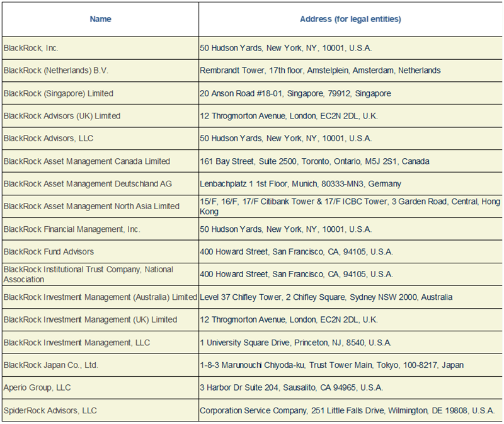Select "BlackRock Investment Management (UK) Limited" cell
Viewport: 504px width, 424px height.
100,319
